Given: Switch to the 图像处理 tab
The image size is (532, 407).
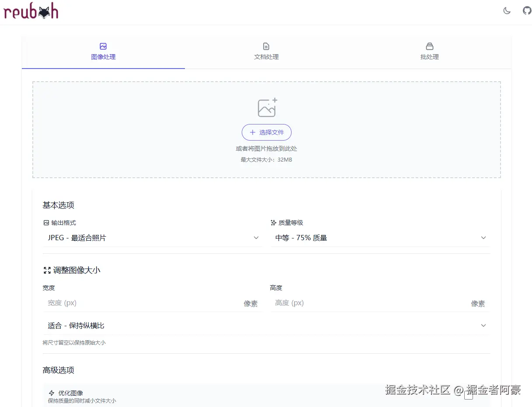Looking at the screenshot, I should click(103, 52).
